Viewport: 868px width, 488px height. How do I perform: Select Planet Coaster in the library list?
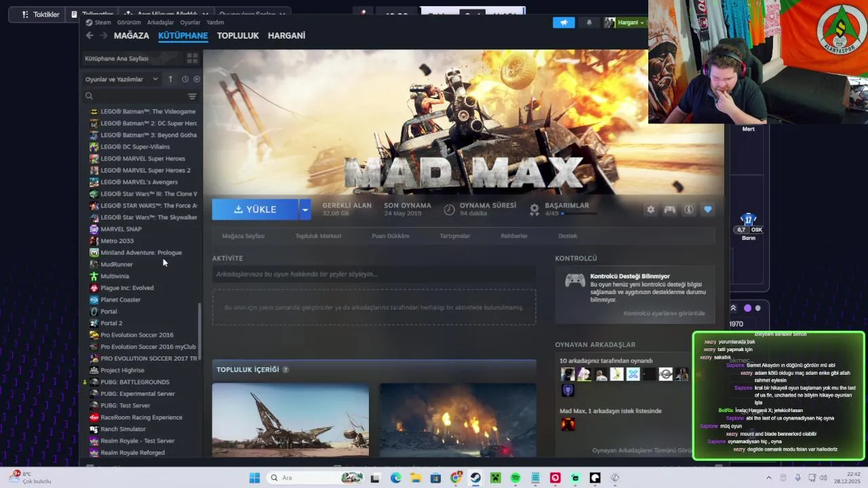(x=121, y=300)
